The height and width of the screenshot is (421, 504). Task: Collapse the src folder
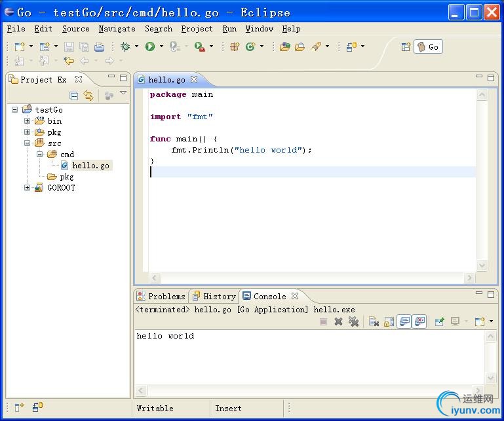(x=28, y=143)
